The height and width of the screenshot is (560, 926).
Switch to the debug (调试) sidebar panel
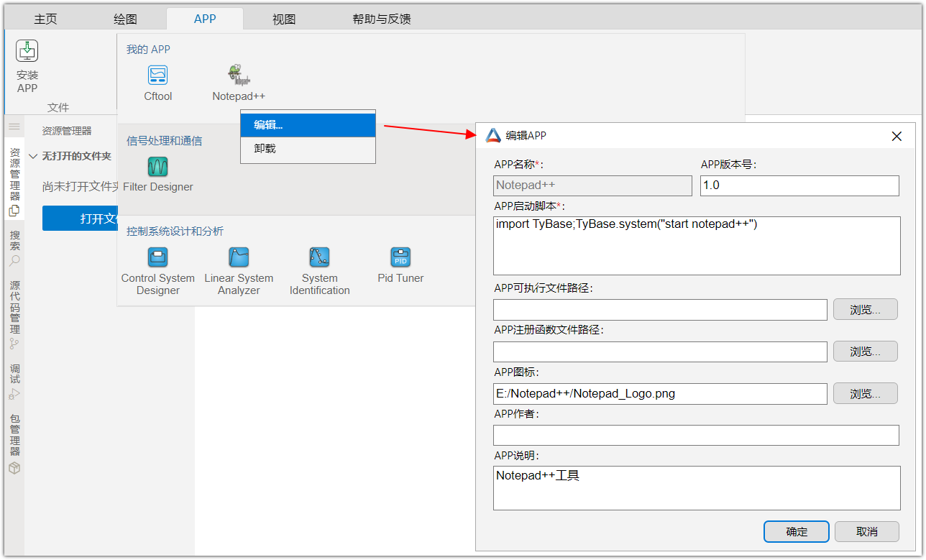coord(14,381)
